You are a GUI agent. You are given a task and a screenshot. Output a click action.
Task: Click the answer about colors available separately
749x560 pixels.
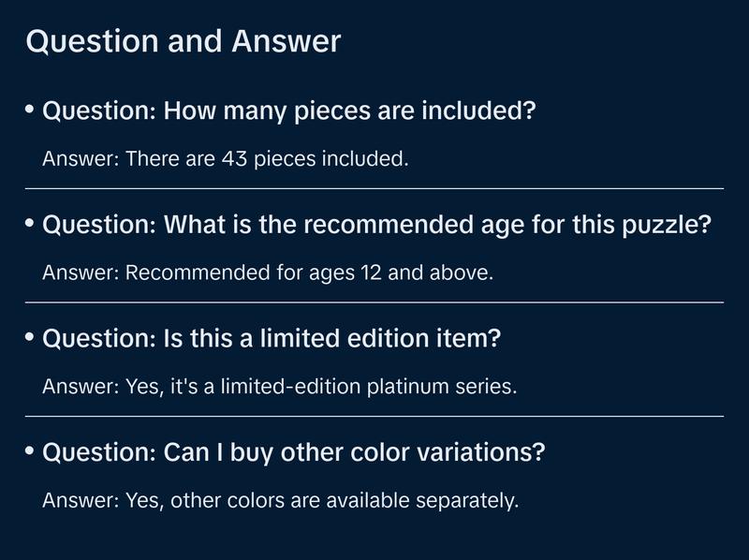pos(280,501)
